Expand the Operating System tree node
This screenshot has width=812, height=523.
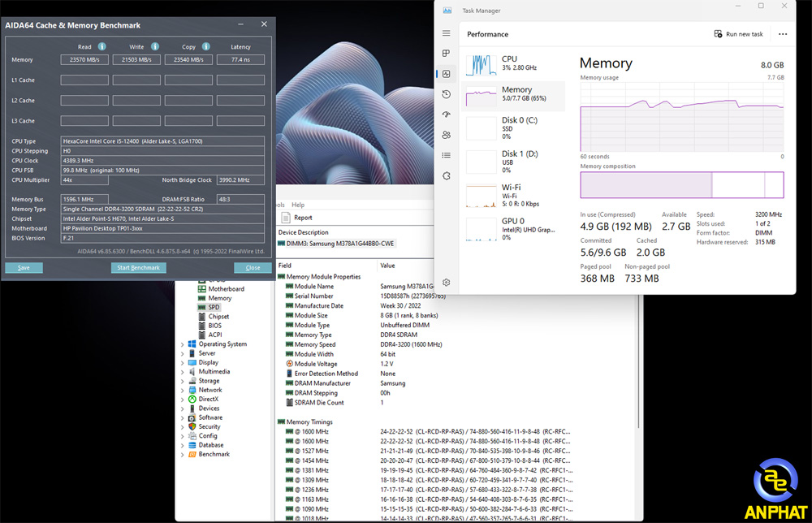click(182, 344)
